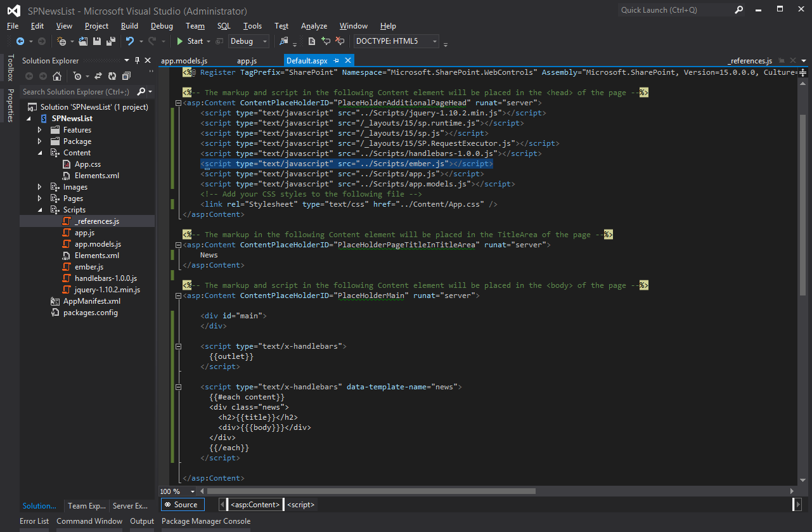The image size is (812, 532).
Task: Open the Build menu
Action: [x=129, y=26]
